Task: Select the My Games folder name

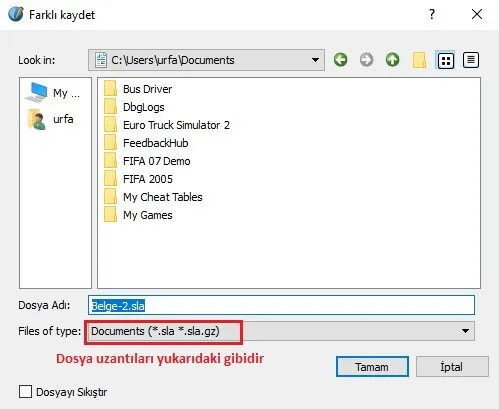Action: (148, 215)
